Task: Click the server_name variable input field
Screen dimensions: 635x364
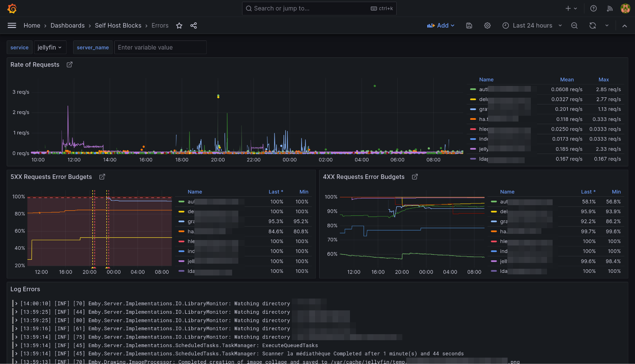Action: pyautogui.click(x=160, y=47)
